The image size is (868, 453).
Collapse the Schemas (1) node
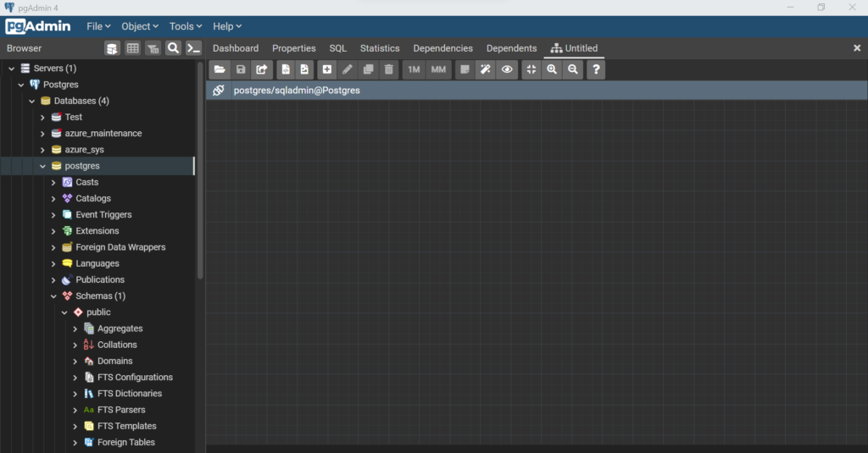(53, 296)
